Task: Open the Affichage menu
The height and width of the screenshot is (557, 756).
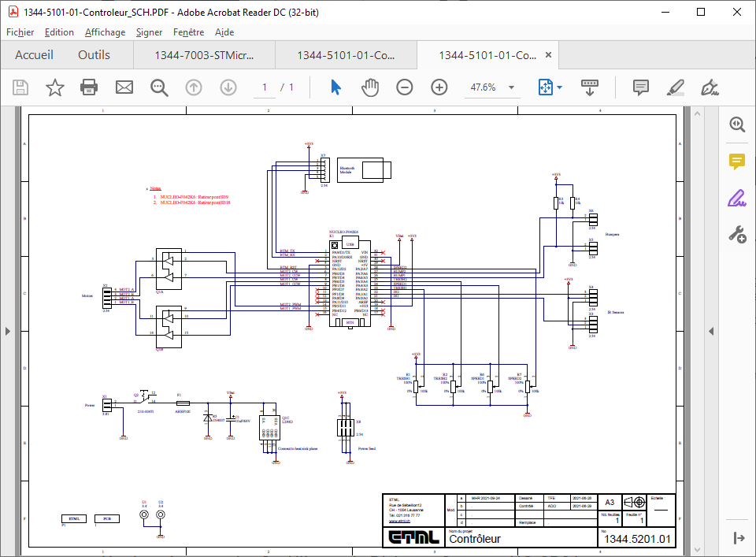Action: (x=105, y=32)
